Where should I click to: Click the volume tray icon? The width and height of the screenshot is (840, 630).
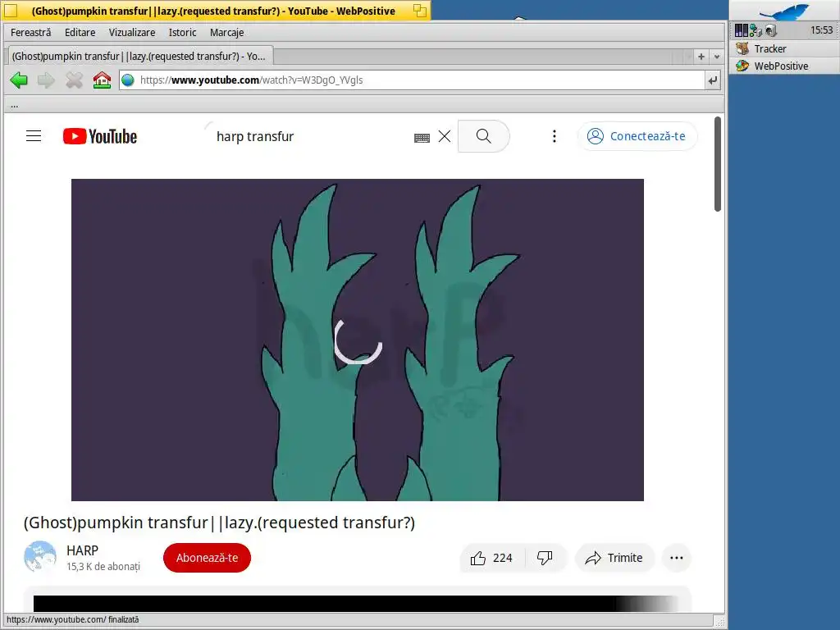click(x=770, y=30)
